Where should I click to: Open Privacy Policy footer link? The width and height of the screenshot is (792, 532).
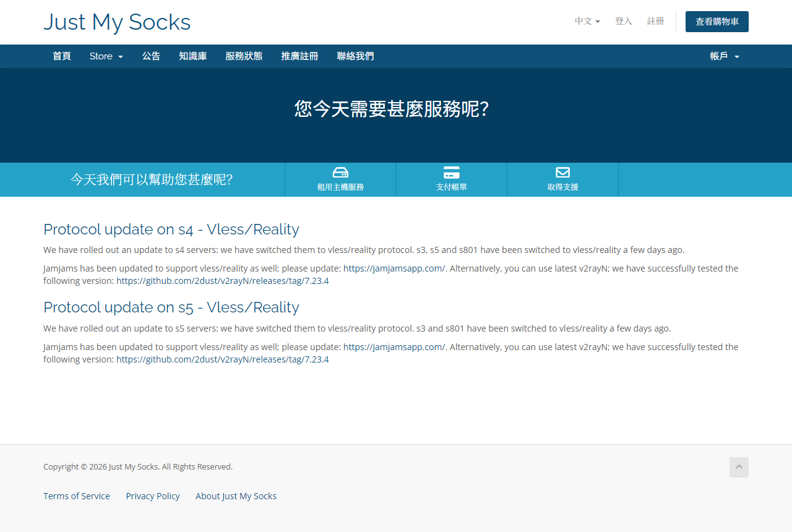[x=153, y=496]
